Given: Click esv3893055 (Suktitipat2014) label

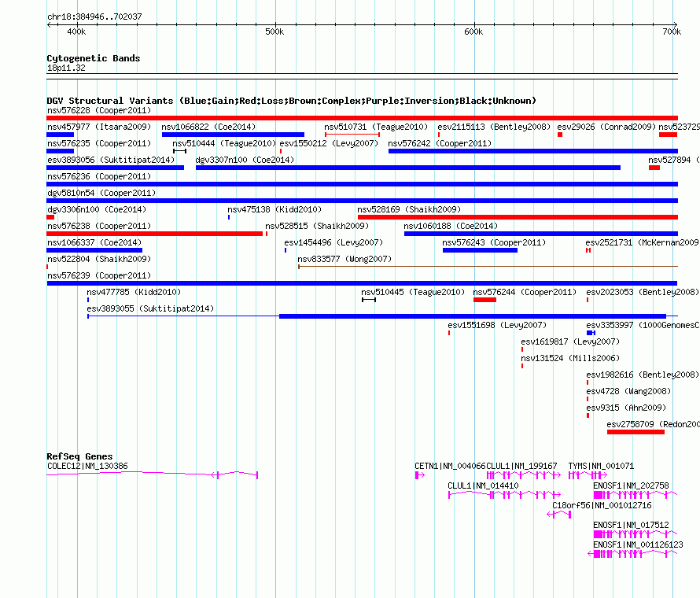Looking at the screenshot, I should pos(150,308).
